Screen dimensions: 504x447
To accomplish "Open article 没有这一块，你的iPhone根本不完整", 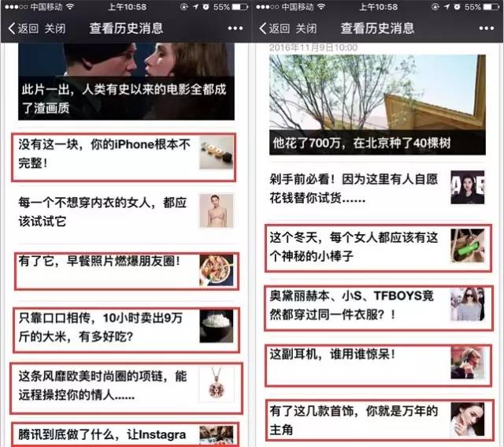I will click(x=106, y=155).
